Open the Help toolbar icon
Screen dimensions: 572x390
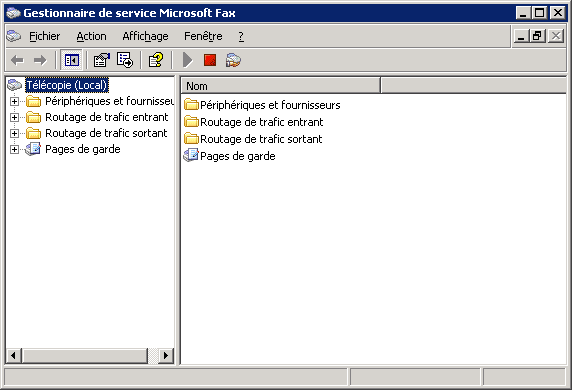pos(156,60)
